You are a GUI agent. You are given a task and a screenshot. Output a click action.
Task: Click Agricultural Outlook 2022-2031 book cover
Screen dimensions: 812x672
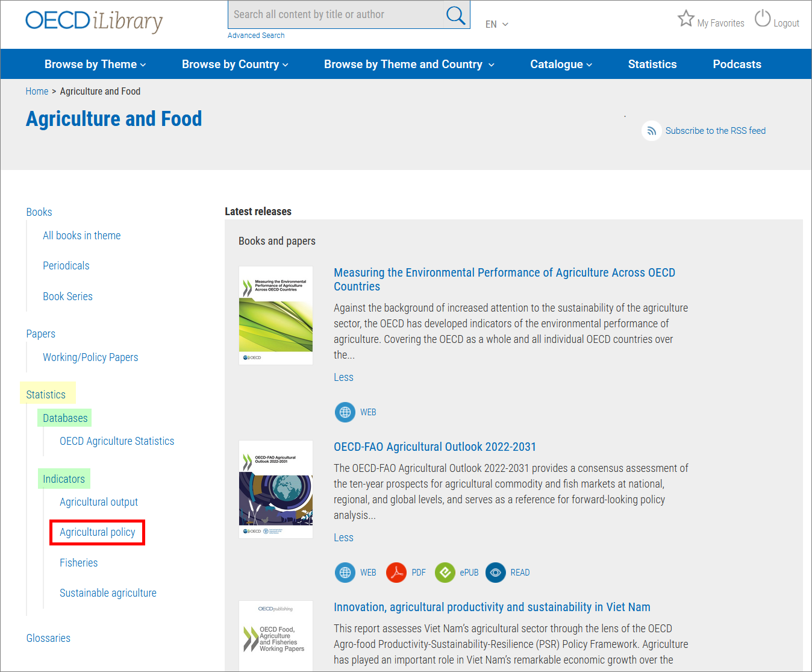(x=276, y=489)
